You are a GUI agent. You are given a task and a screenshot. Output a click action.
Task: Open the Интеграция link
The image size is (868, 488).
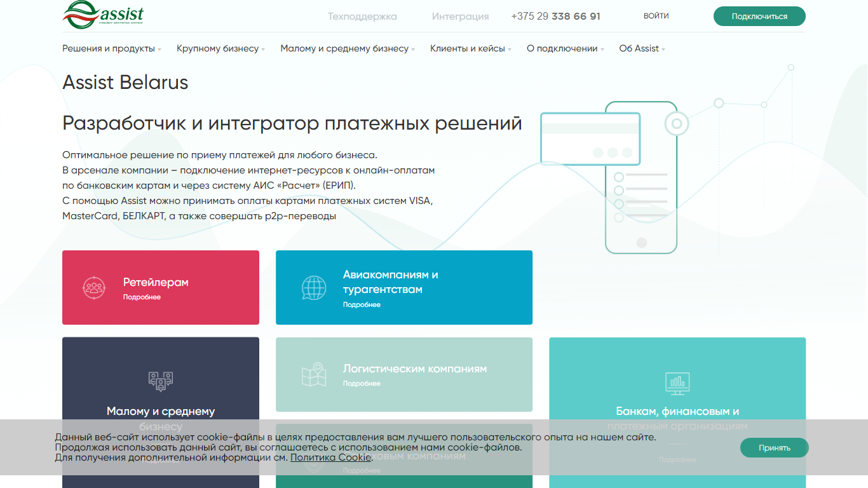pyautogui.click(x=461, y=17)
